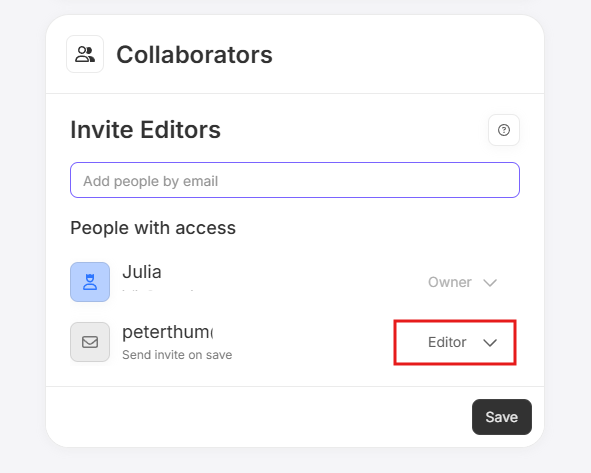591x473 pixels.
Task: Click the Collaborators title text
Action: click(x=194, y=55)
